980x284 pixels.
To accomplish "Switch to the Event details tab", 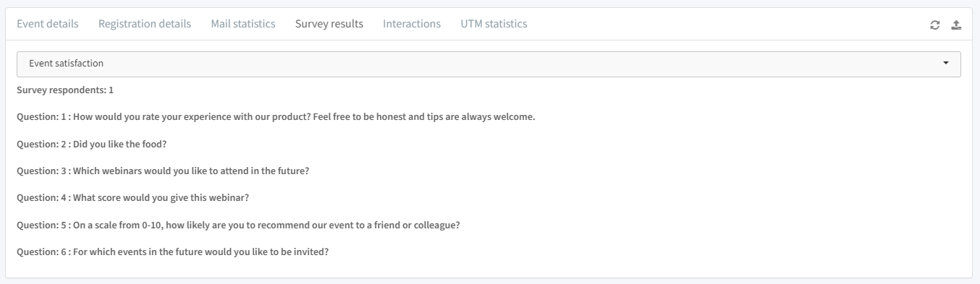I will tap(48, 24).
